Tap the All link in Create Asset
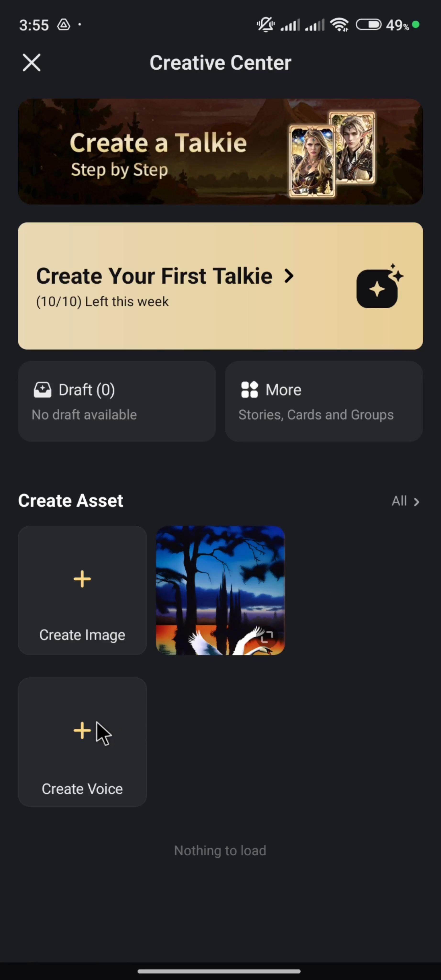 (399, 501)
